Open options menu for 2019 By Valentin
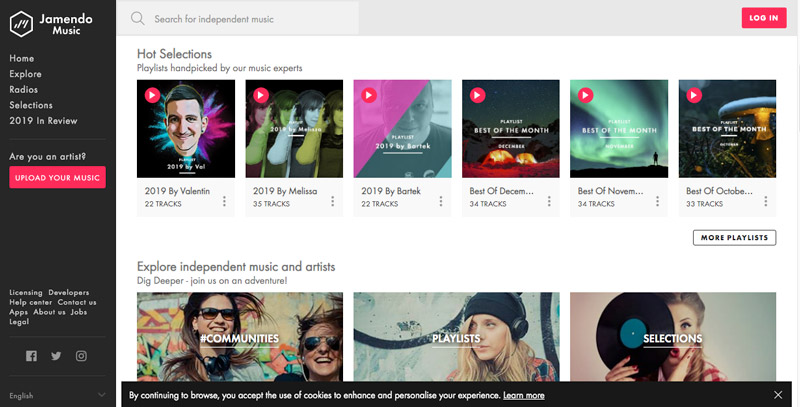The image size is (800, 407). tap(224, 202)
